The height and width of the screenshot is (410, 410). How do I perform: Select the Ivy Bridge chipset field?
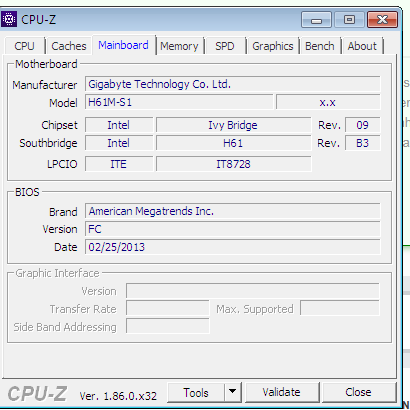point(233,125)
